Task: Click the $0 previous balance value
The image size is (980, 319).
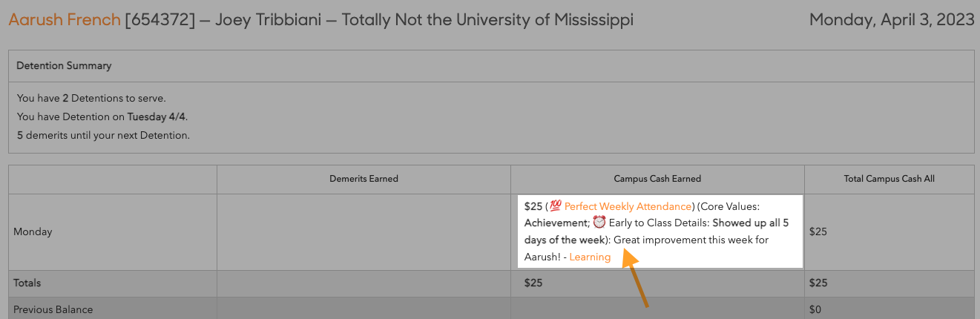Action: tap(816, 309)
